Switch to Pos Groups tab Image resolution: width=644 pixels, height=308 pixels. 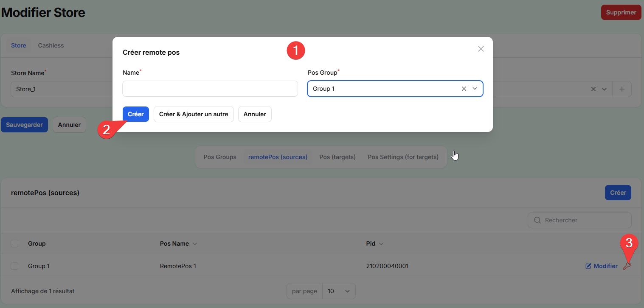(x=220, y=157)
